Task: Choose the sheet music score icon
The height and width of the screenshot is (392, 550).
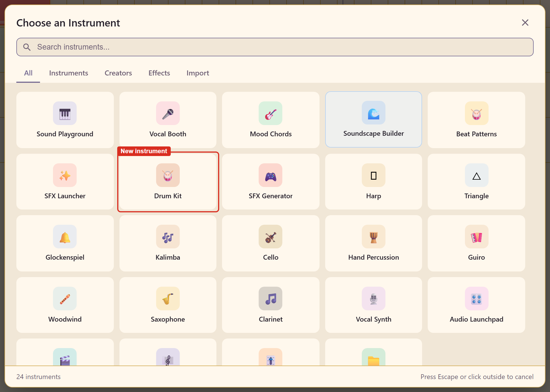Action: (x=168, y=357)
